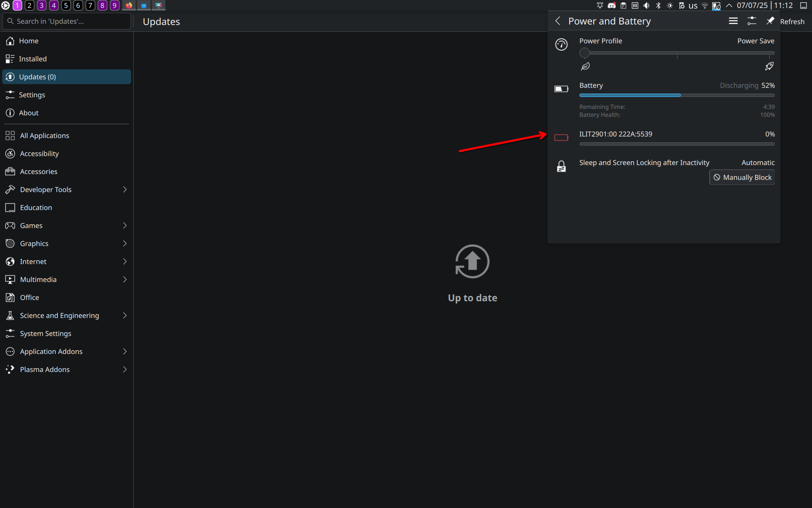Click the Wi-Fi network tray icon
This screenshot has width=812, height=508.
pyautogui.click(x=705, y=6)
